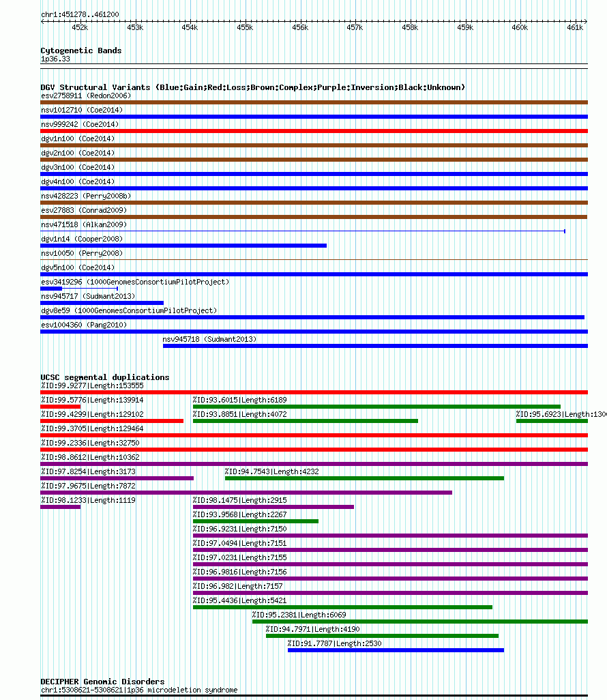607x700 pixels.
Task: Select the %ID:96.9816|Length:7156 label
Action: 239,572
